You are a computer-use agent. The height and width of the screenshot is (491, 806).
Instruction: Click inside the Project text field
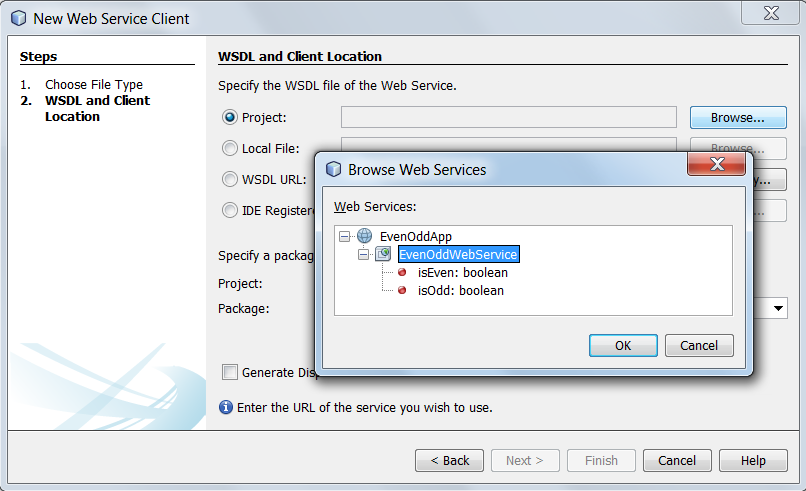508,117
